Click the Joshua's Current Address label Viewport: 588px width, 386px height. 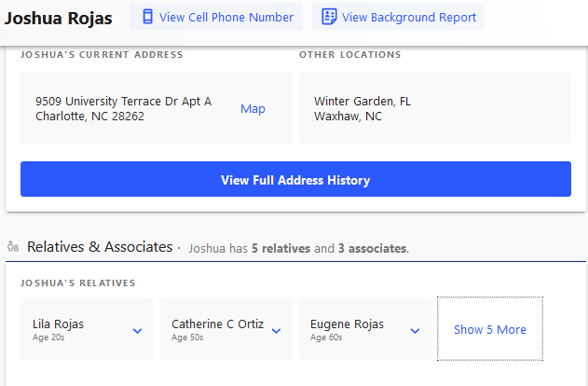click(102, 55)
